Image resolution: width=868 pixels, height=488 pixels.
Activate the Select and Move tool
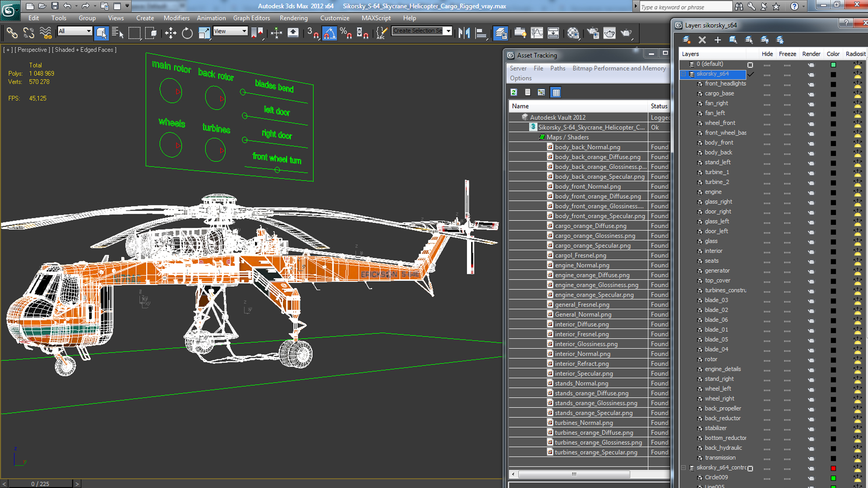click(170, 33)
